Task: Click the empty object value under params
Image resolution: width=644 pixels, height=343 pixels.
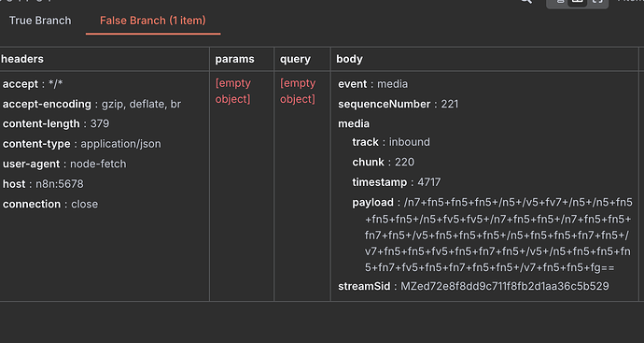Action: tap(233, 91)
